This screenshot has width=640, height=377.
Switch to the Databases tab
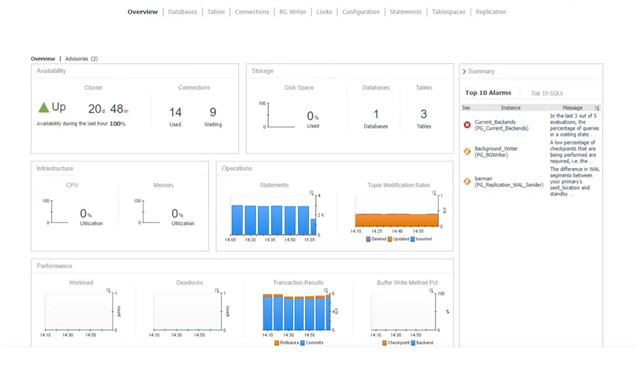(x=182, y=12)
